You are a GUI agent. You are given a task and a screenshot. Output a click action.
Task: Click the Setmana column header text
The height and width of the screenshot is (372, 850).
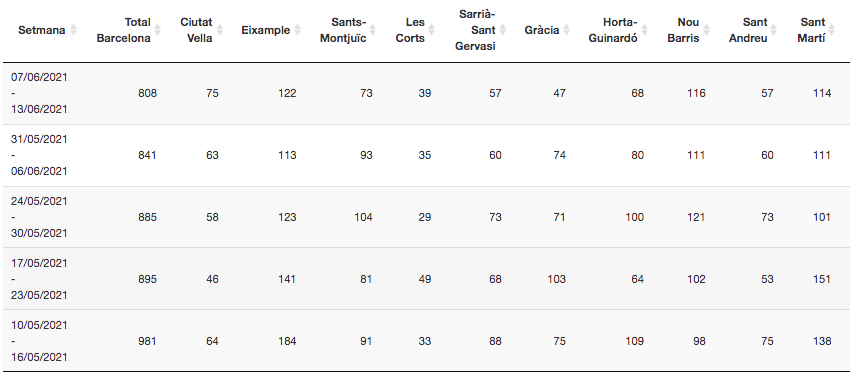pos(41,30)
